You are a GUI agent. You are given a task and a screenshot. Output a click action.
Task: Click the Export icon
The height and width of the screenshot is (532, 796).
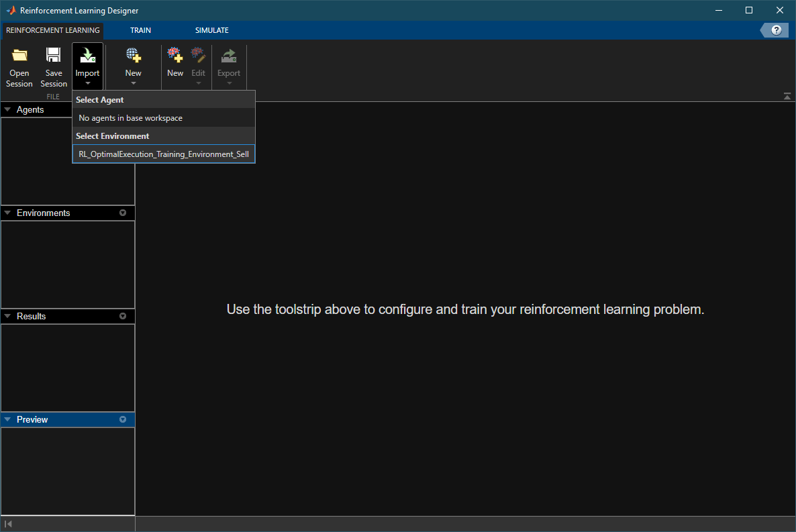tap(229, 55)
